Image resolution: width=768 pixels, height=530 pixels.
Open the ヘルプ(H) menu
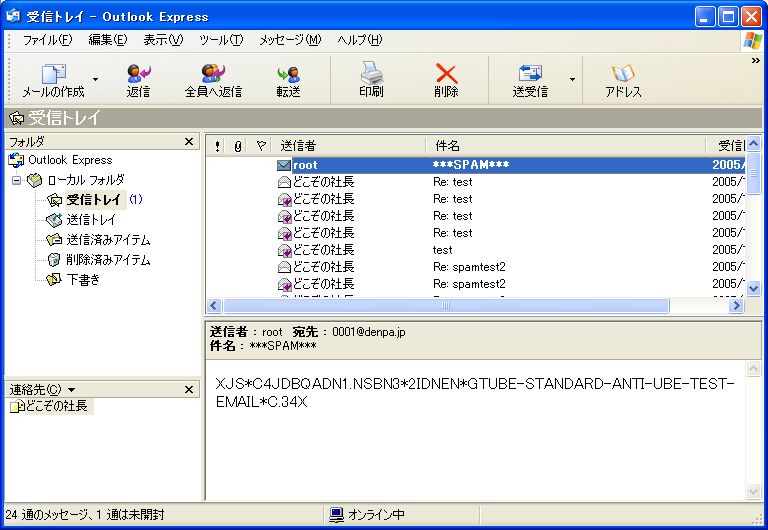click(x=360, y=40)
